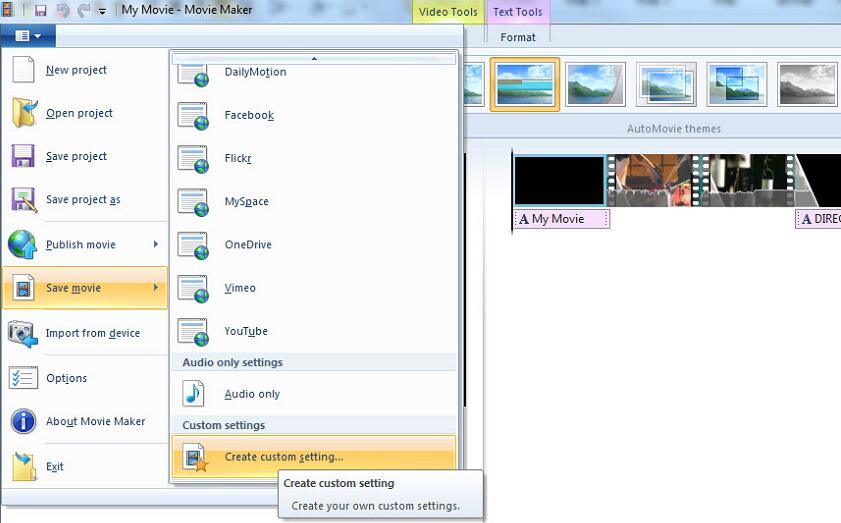This screenshot has height=523, width=841.
Task: Switch to the Video Tools tab
Action: [448, 12]
